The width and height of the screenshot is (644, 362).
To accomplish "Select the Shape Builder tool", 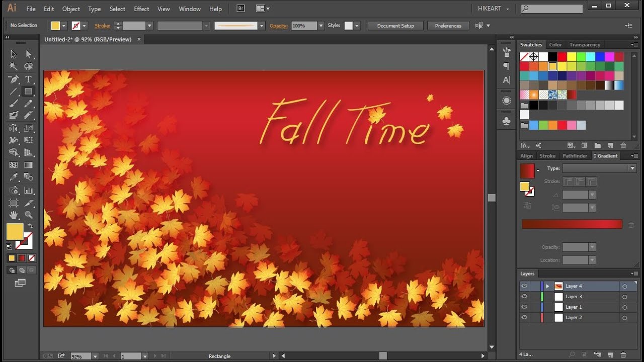I will pos(14,153).
